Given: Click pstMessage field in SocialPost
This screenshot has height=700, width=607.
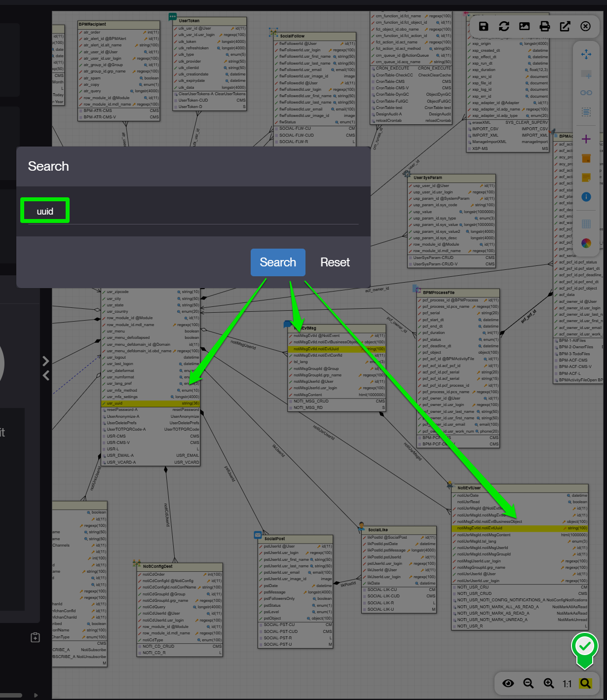Looking at the screenshot, I should [296, 592].
